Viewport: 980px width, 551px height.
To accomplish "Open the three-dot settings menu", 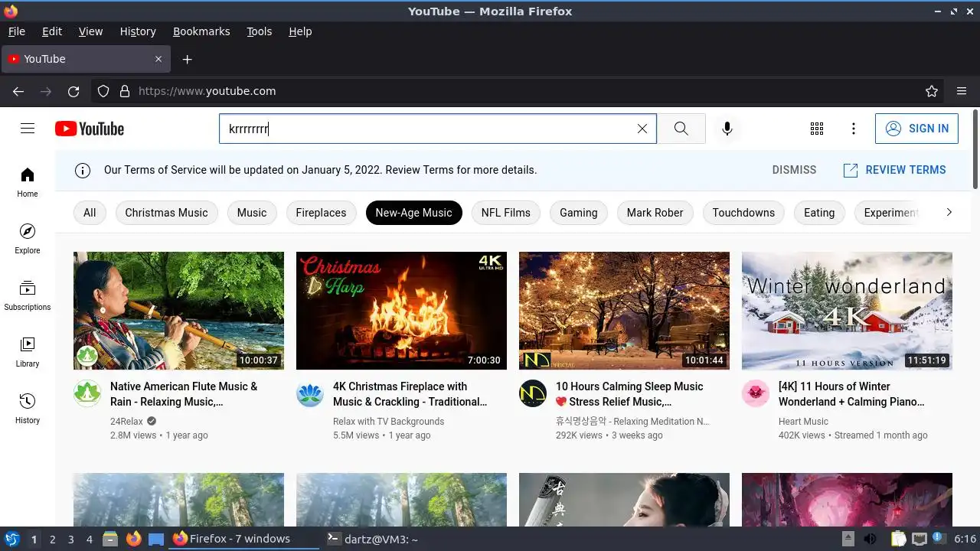I will [854, 129].
